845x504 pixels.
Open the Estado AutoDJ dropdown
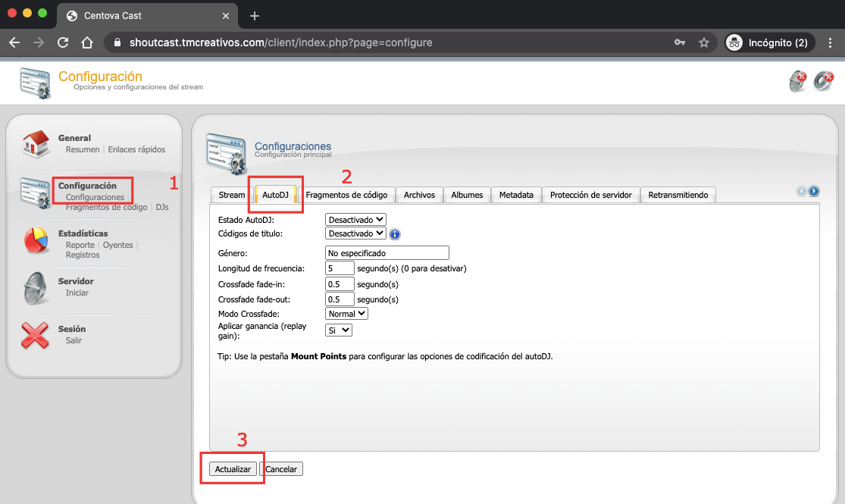click(x=355, y=219)
